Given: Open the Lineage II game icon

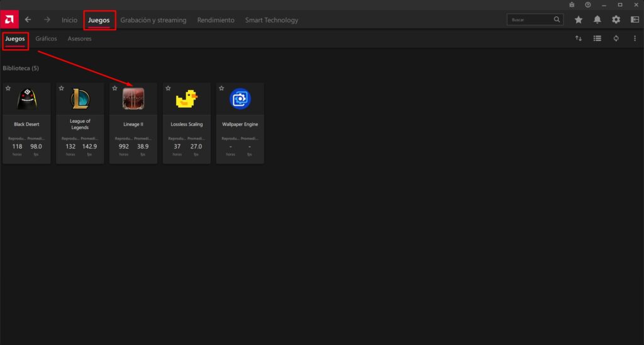Looking at the screenshot, I should click(133, 99).
